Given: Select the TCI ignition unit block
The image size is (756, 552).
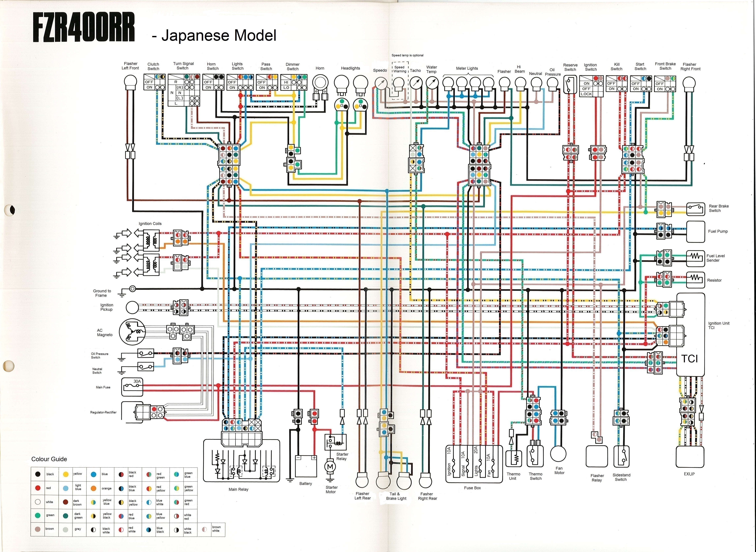Looking at the screenshot, I should 691,334.
